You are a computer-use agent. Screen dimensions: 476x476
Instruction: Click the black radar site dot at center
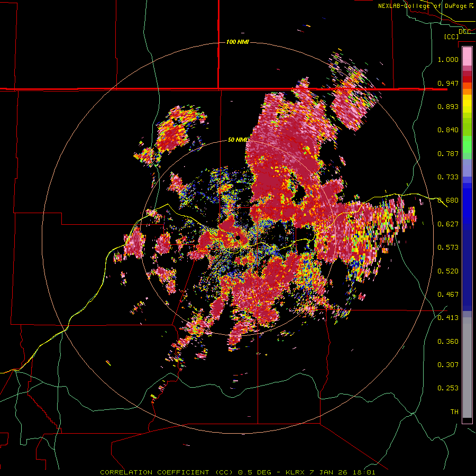(x=238, y=237)
